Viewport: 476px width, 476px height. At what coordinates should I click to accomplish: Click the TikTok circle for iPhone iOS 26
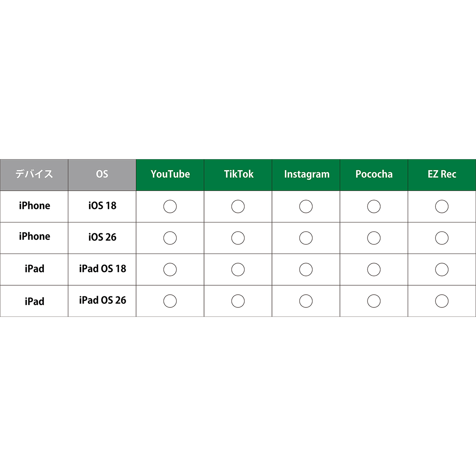[x=238, y=238]
